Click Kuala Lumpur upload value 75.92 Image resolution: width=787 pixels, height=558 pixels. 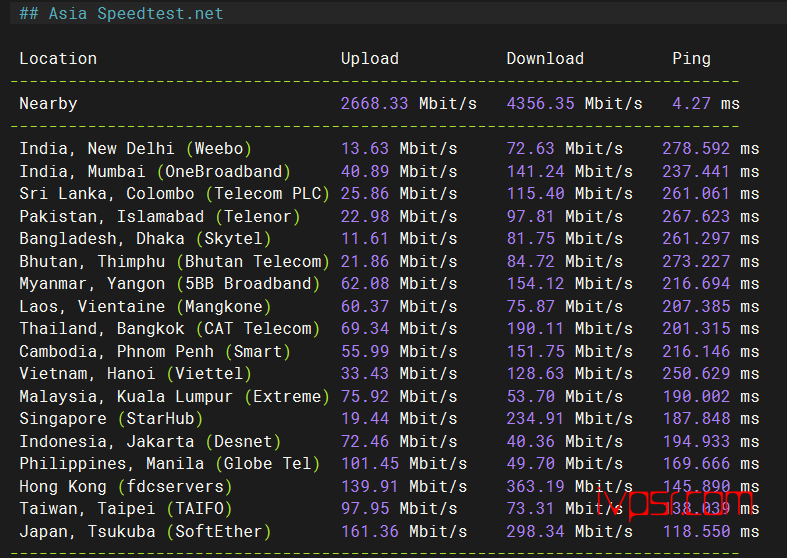(x=365, y=397)
